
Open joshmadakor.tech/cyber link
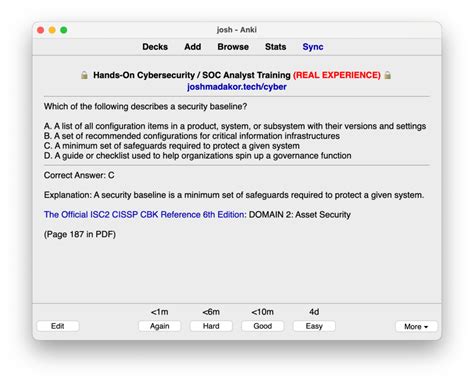pos(237,87)
